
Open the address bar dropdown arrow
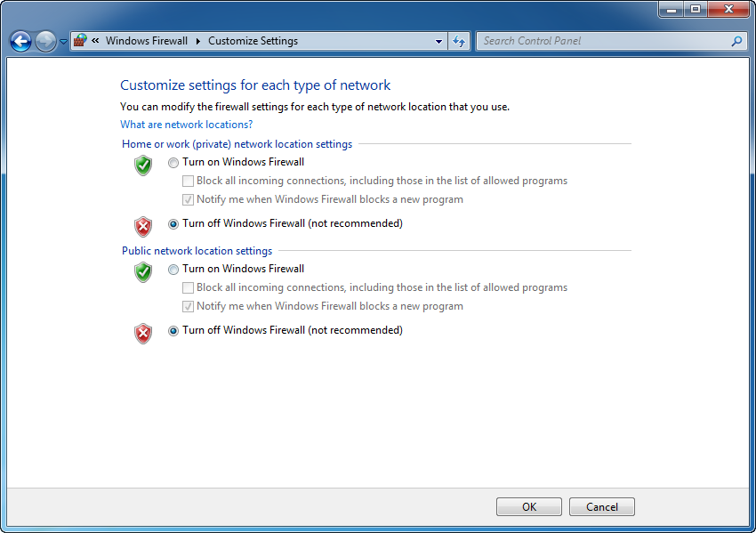pyautogui.click(x=438, y=41)
